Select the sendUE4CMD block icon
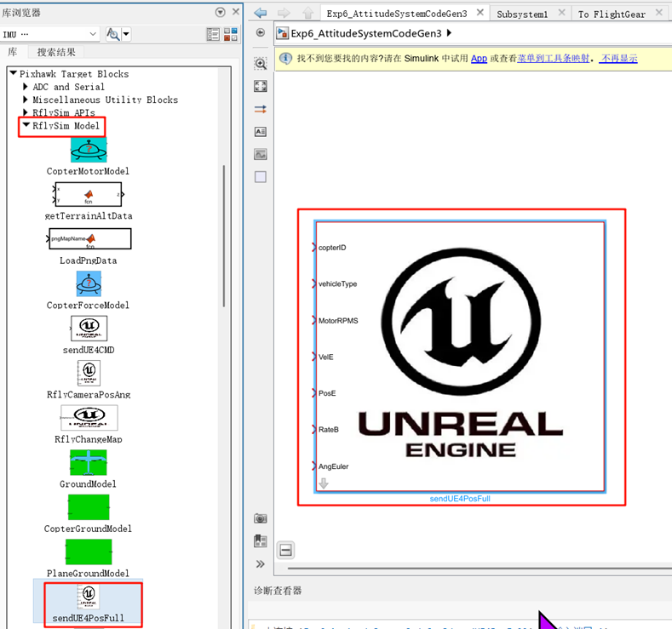The height and width of the screenshot is (629, 672). (x=89, y=329)
